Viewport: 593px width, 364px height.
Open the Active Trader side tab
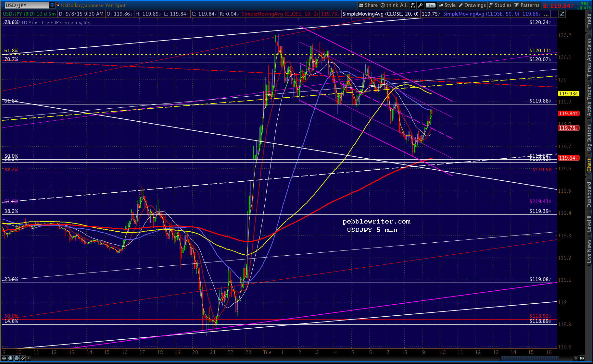click(x=589, y=100)
